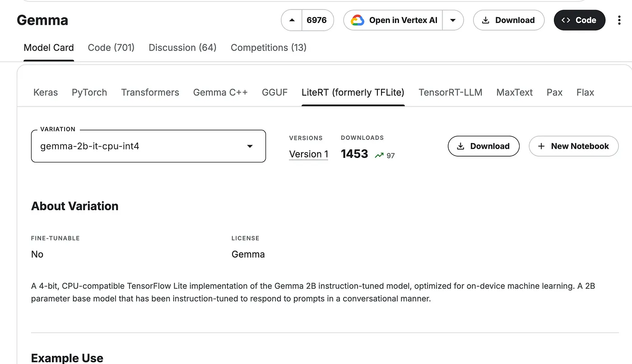Open the Discussion (64) tab
Image resolution: width=632 pixels, height=364 pixels.
click(182, 48)
